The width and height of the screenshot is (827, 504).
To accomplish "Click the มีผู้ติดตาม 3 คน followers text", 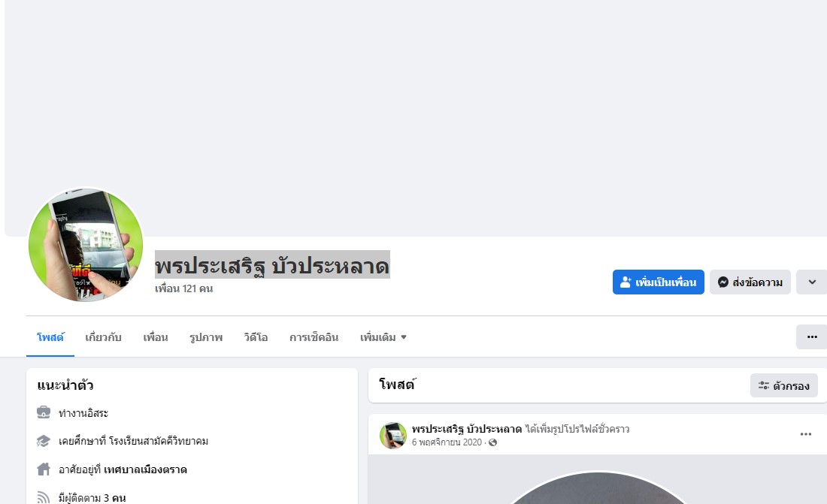I will [x=92, y=498].
